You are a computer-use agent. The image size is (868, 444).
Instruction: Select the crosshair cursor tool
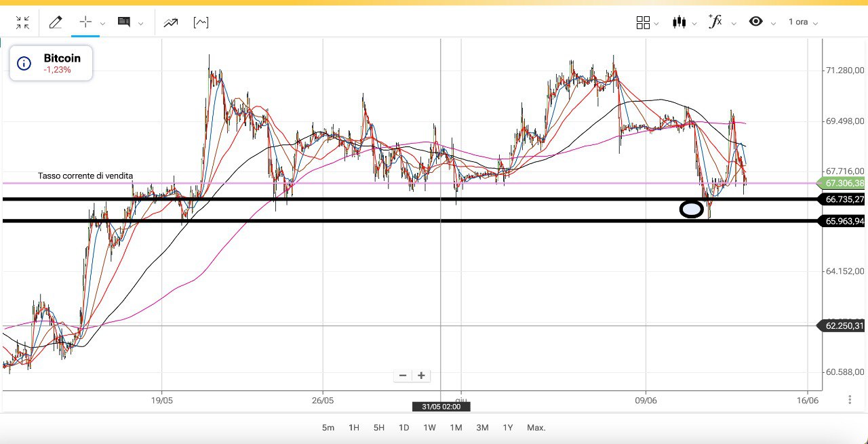pos(85,22)
